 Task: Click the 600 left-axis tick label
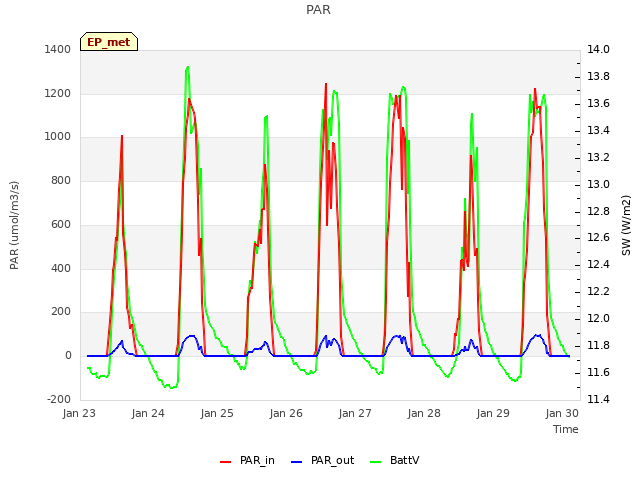61,224
